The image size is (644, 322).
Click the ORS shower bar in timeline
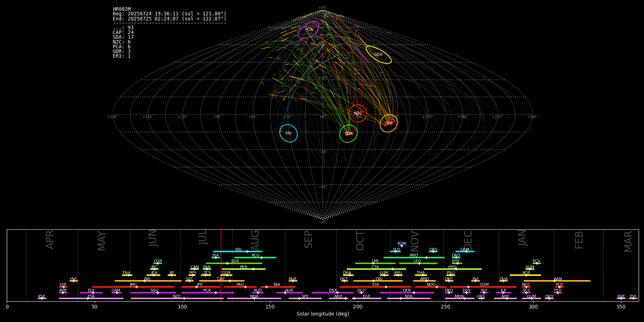[433, 252]
